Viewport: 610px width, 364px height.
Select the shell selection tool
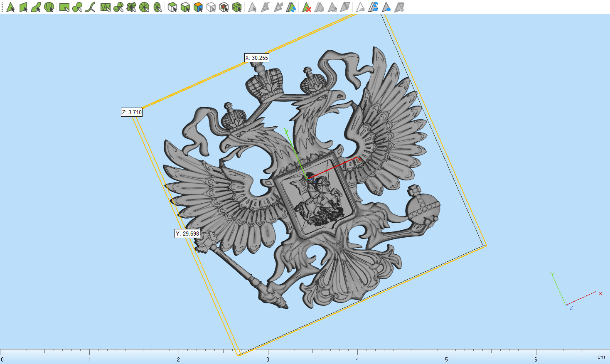[49, 7]
